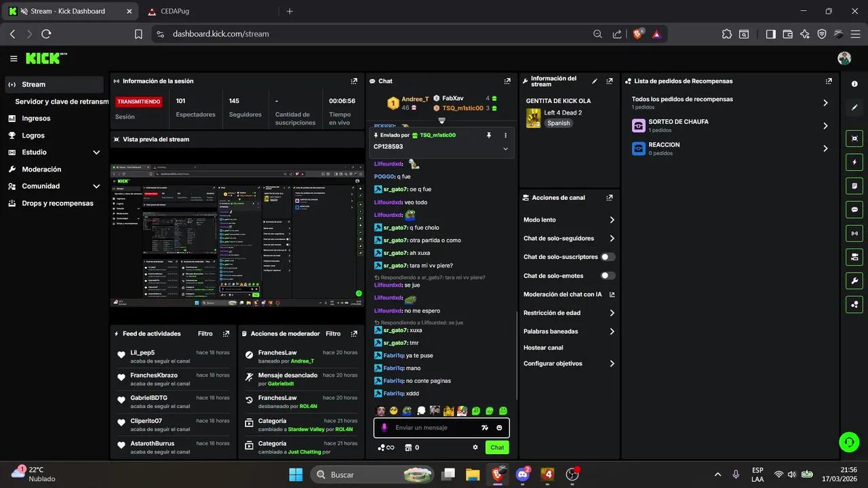Click the edit pencil in Información del stream
This screenshot has height=488, width=868.
point(595,81)
